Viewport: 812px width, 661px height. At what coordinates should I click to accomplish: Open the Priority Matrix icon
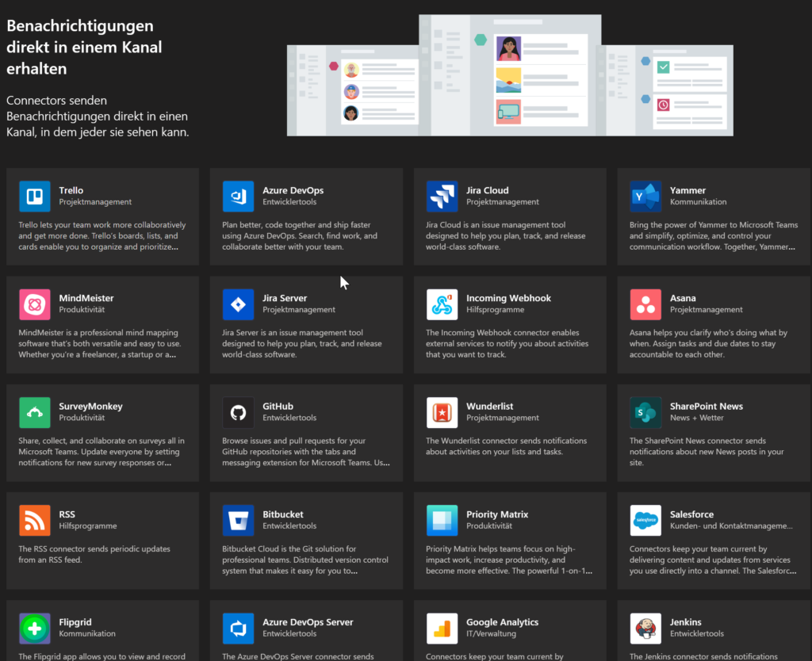pos(442,520)
